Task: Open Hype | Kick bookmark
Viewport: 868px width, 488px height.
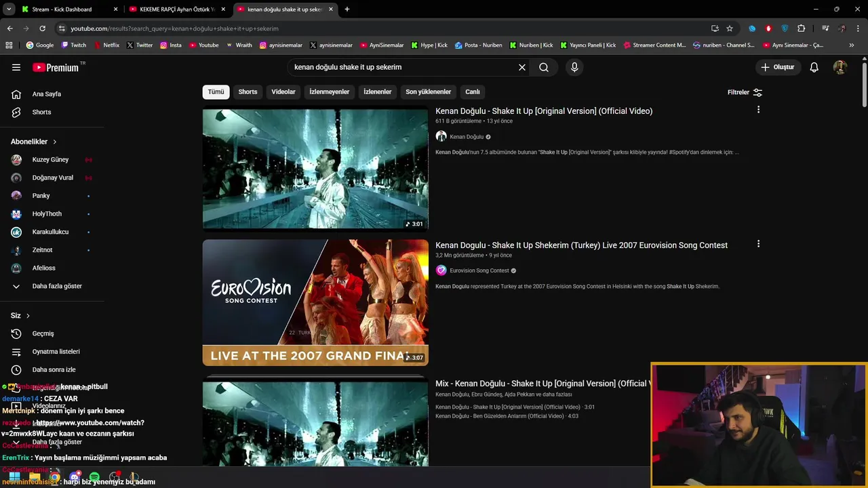Action: pos(429,45)
